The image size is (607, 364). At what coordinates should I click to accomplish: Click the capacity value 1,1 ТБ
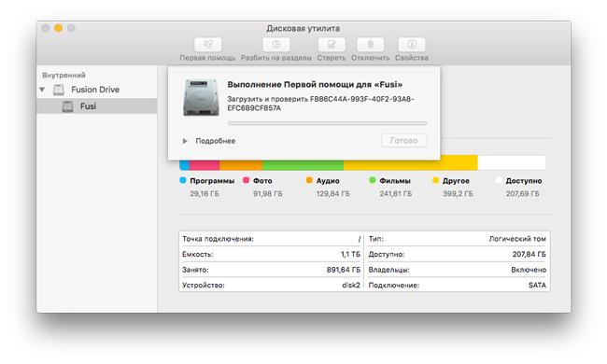[x=350, y=255]
